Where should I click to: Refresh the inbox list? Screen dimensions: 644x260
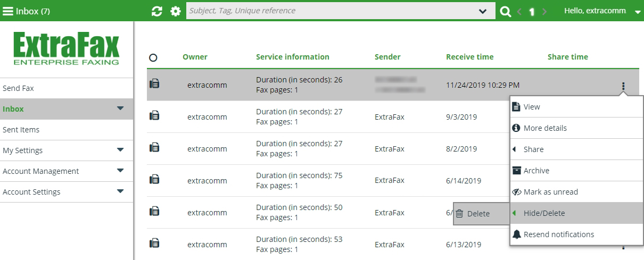tap(156, 11)
